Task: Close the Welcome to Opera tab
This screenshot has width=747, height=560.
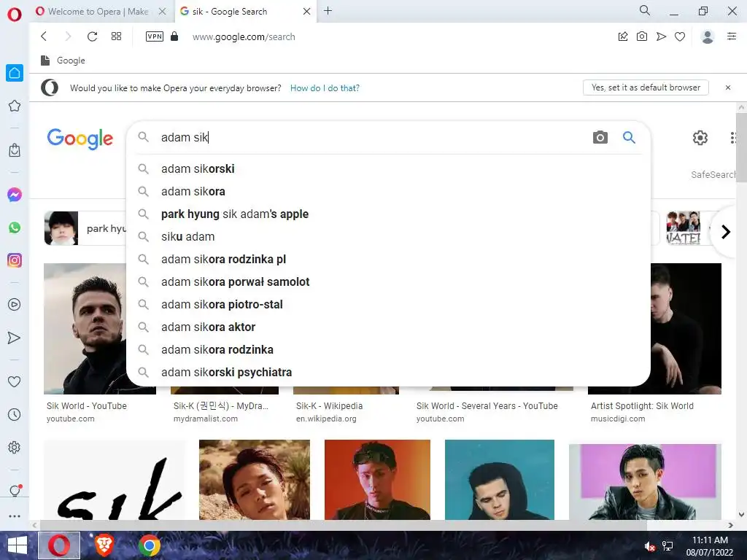Action: (163, 12)
